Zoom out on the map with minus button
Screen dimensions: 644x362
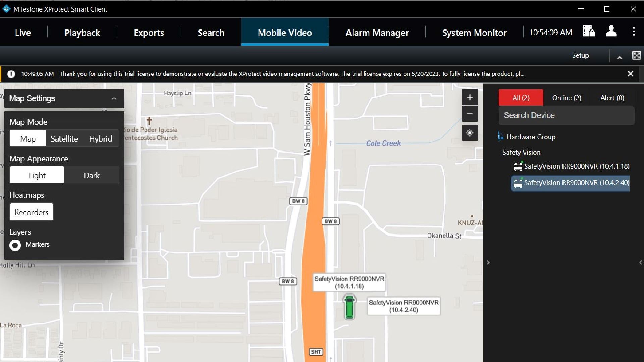pyautogui.click(x=470, y=114)
